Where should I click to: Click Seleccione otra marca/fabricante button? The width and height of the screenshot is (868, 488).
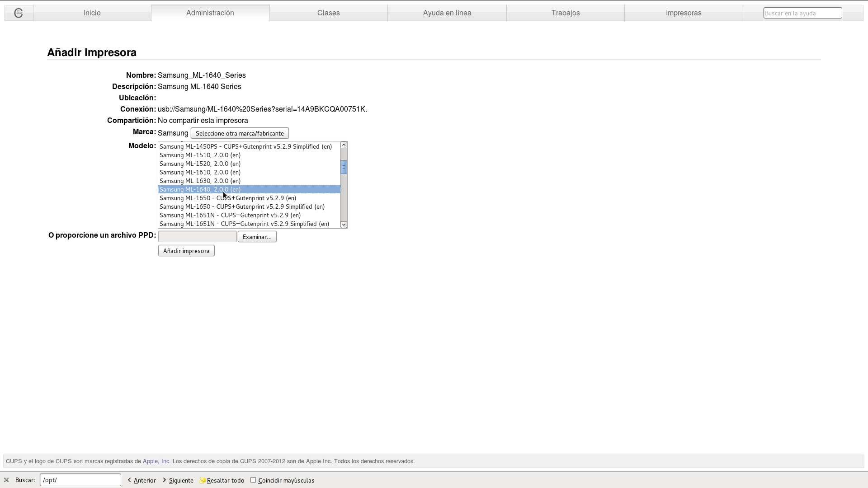[x=240, y=133]
